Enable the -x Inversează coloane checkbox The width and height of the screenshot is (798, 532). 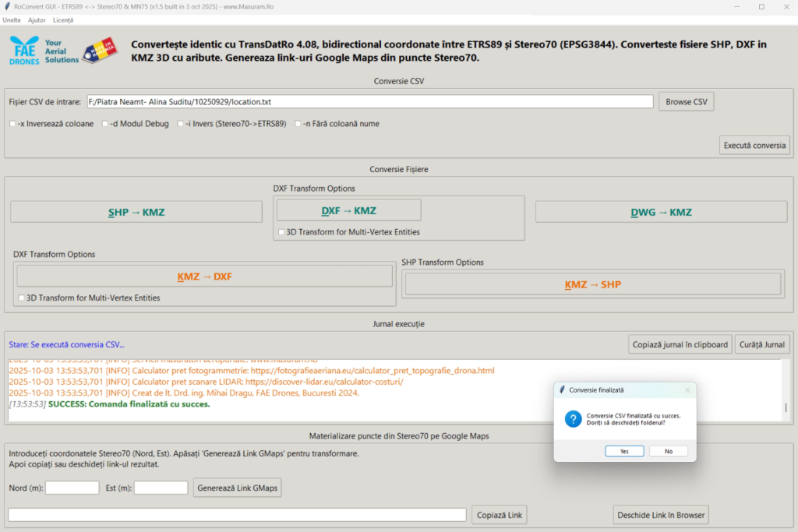point(12,124)
